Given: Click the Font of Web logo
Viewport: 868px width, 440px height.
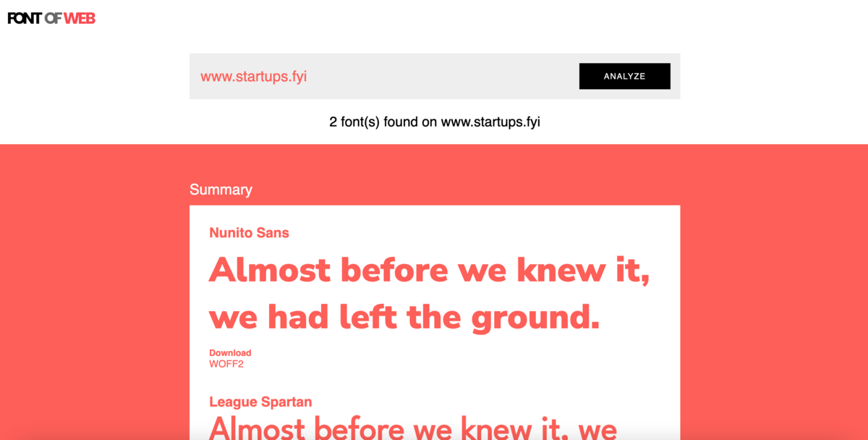Looking at the screenshot, I should [51, 18].
